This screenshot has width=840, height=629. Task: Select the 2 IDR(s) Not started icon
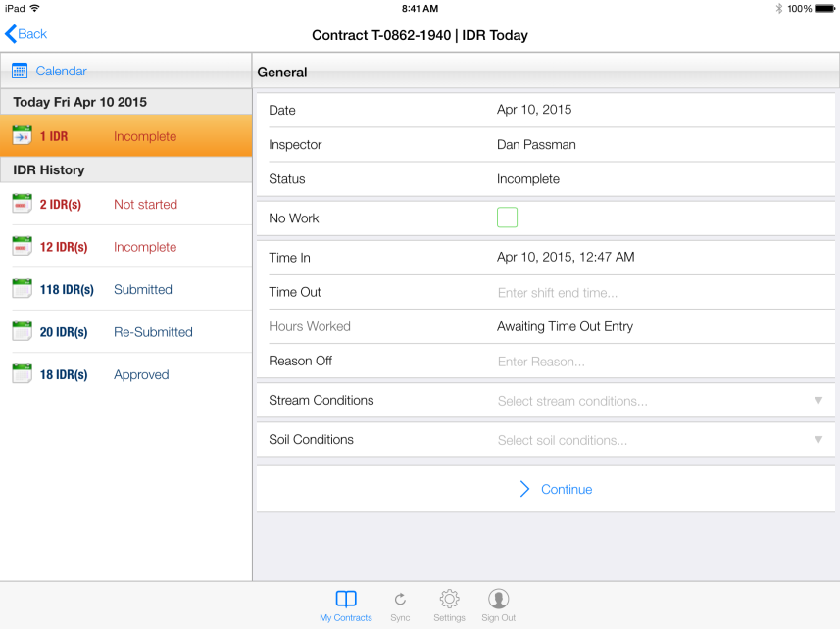(x=22, y=204)
